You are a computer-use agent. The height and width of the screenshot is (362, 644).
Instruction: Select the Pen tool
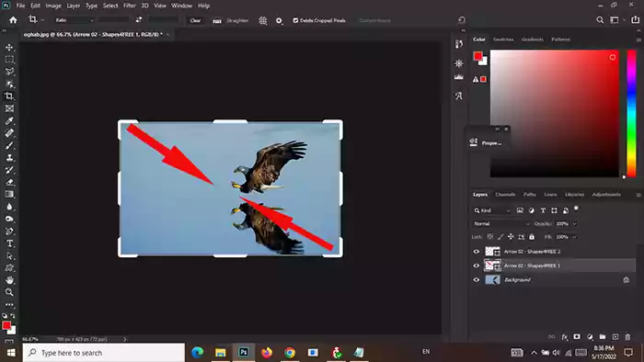9,232
